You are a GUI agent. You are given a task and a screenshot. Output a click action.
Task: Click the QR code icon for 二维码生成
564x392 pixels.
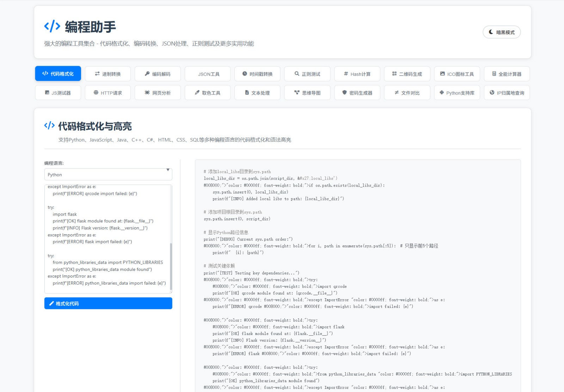pos(394,74)
